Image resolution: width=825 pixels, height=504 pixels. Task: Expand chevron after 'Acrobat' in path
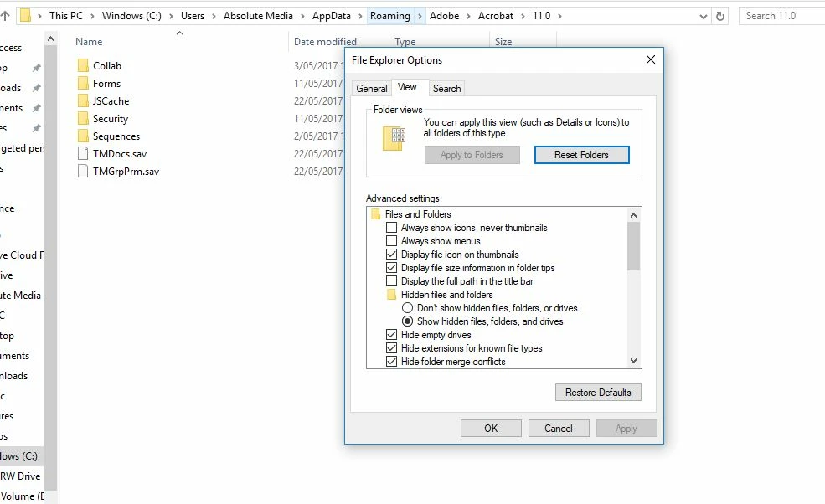coord(523,16)
